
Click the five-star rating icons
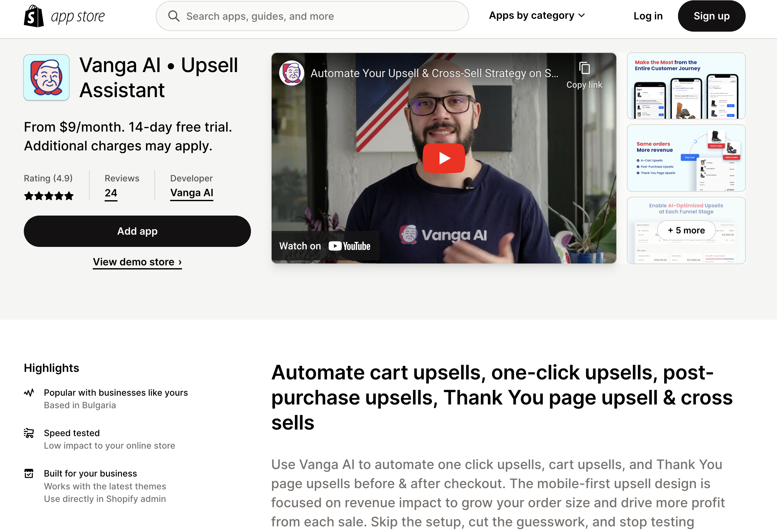pos(49,196)
